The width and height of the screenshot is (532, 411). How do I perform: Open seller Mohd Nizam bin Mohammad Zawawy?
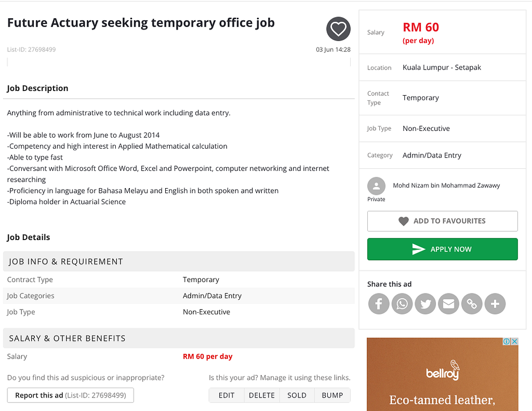tap(446, 185)
